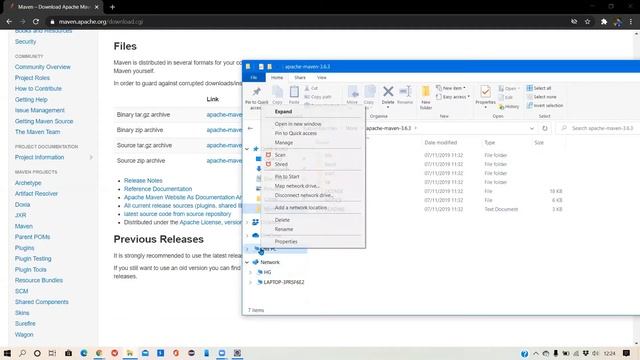The height and width of the screenshot is (360, 640).
Task: Open the Easy access dropdown
Action: (x=453, y=97)
